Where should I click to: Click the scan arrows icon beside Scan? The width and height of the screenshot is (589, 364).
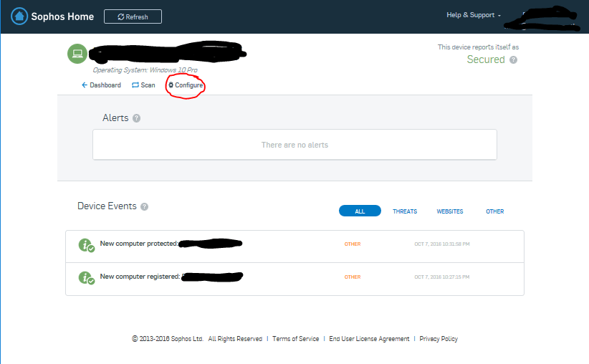point(135,85)
